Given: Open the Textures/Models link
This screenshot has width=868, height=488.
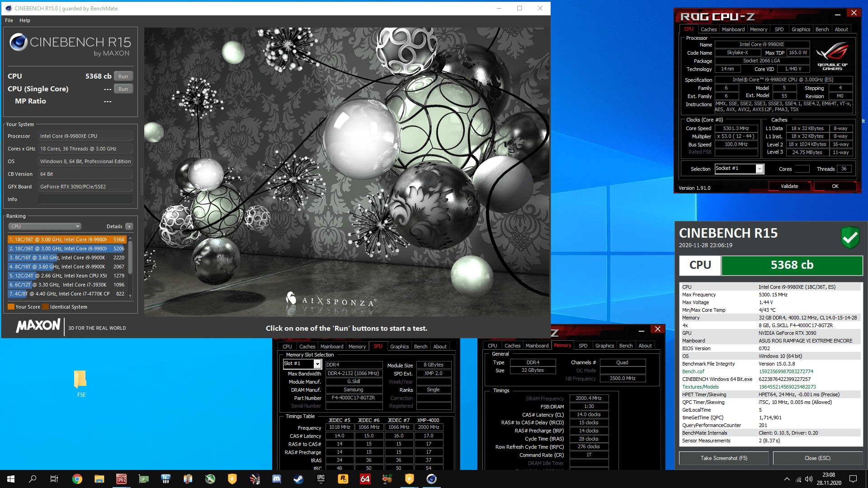Looking at the screenshot, I should point(700,387).
